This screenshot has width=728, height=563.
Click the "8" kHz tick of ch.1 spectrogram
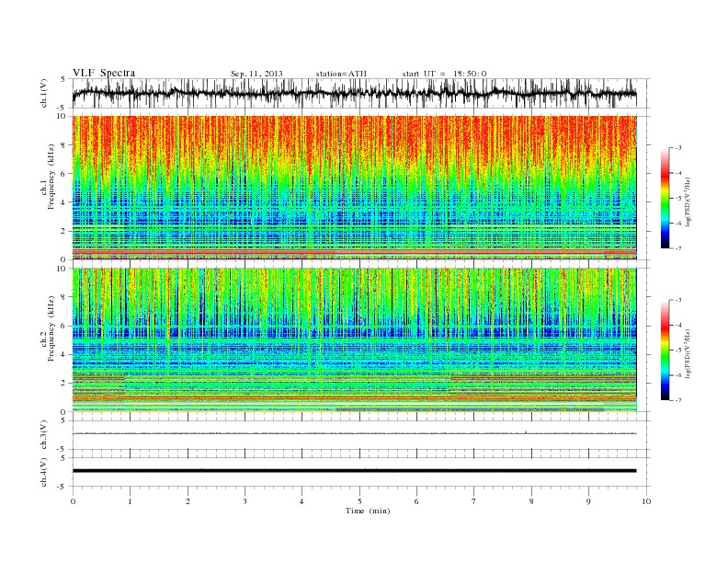[63, 145]
